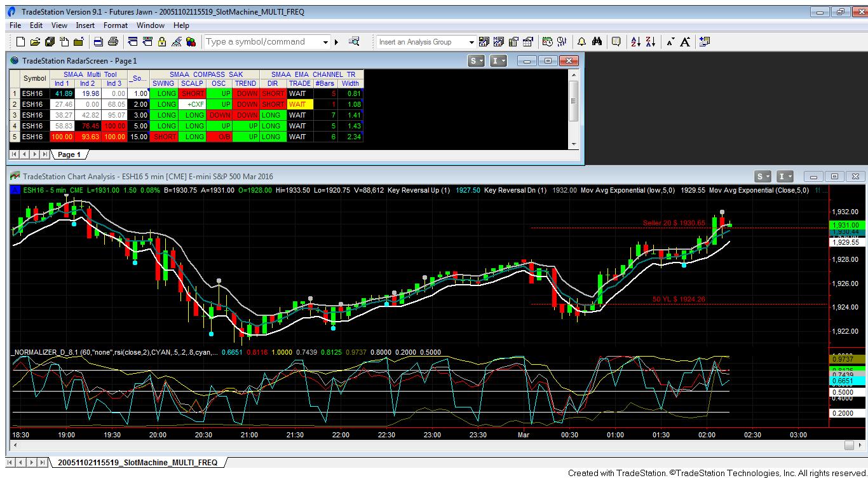Click the +CXF cell in SCALP column

pos(193,104)
